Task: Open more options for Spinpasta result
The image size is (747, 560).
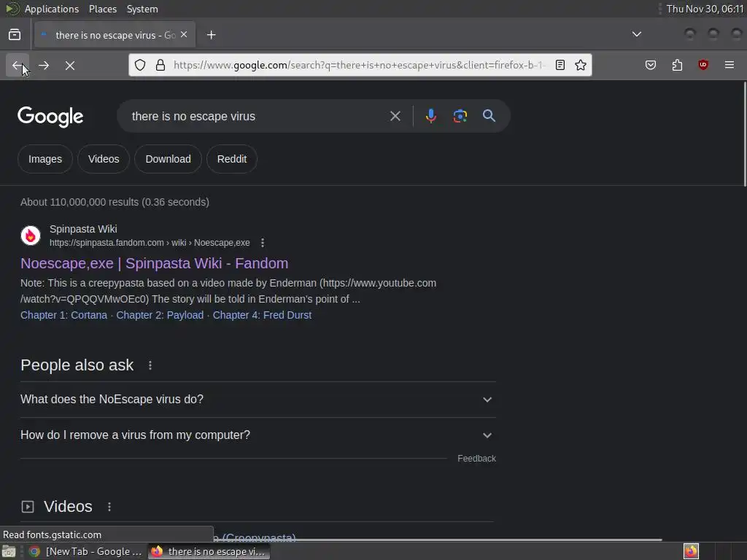Action: pyautogui.click(x=263, y=243)
